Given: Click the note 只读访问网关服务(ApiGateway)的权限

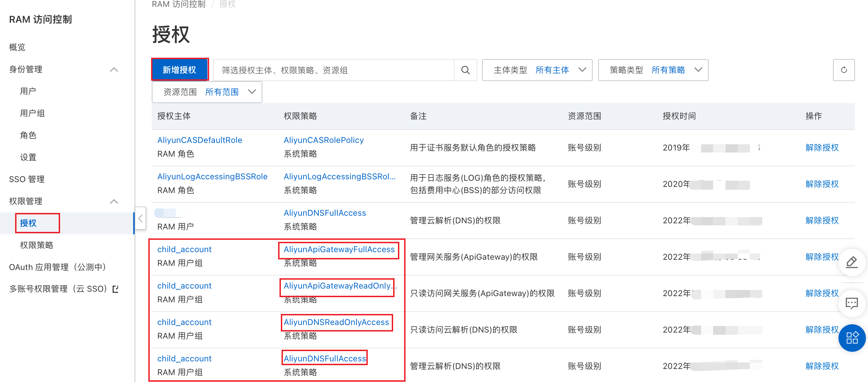Looking at the screenshot, I should tap(482, 293).
